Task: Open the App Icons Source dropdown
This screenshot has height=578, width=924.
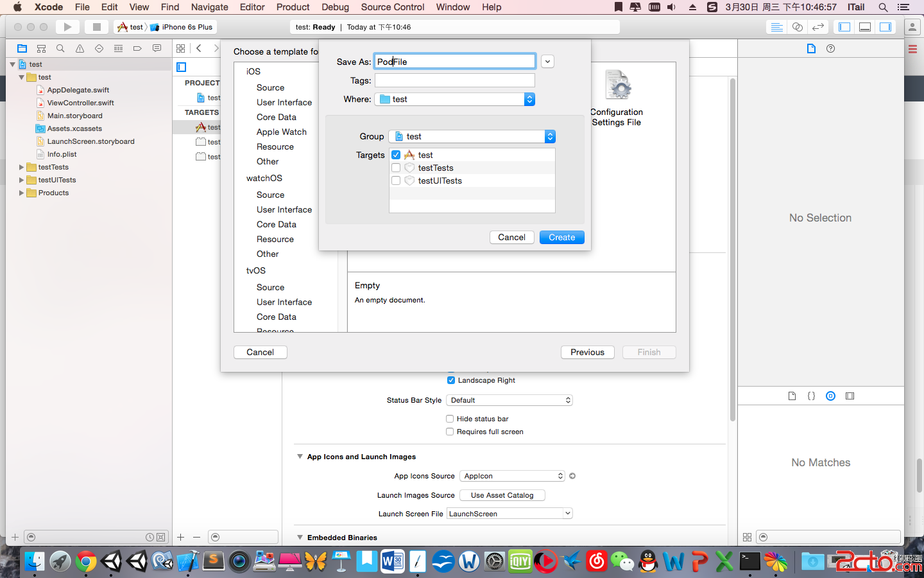Action: click(512, 476)
